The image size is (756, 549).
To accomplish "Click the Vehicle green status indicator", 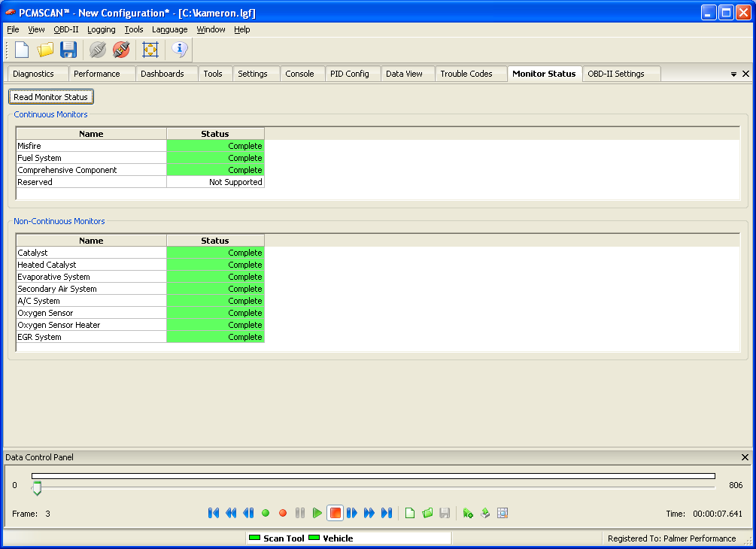I will (x=314, y=538).
